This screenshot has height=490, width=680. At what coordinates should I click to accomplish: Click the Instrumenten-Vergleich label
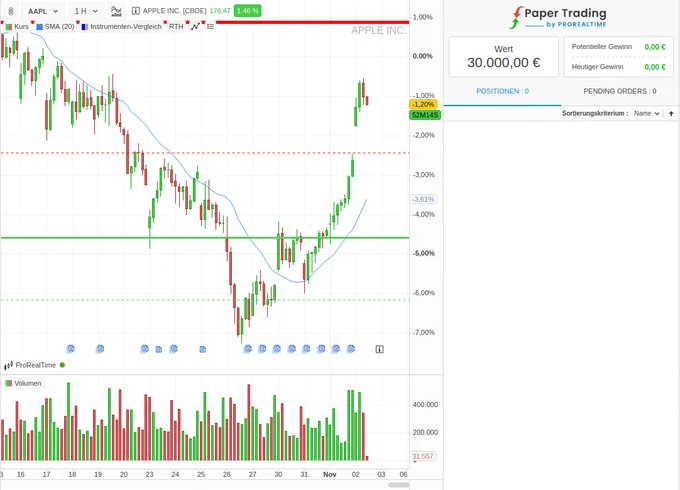point(126,26)
